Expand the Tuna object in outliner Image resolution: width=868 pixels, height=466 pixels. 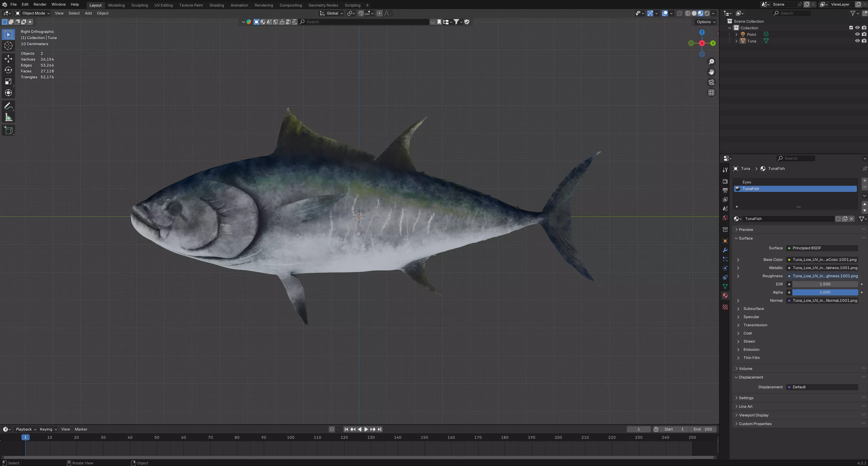coord(736,41)
